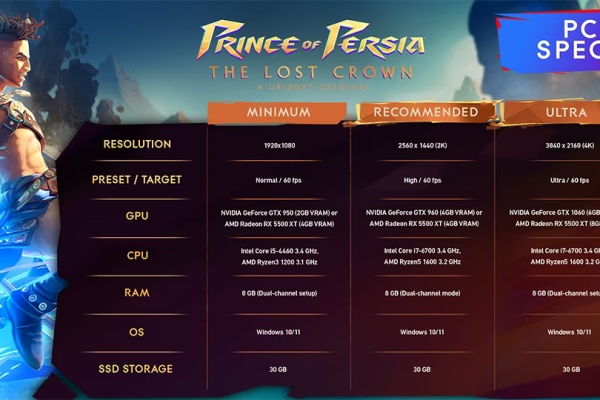Click the GPU row label

137,216
